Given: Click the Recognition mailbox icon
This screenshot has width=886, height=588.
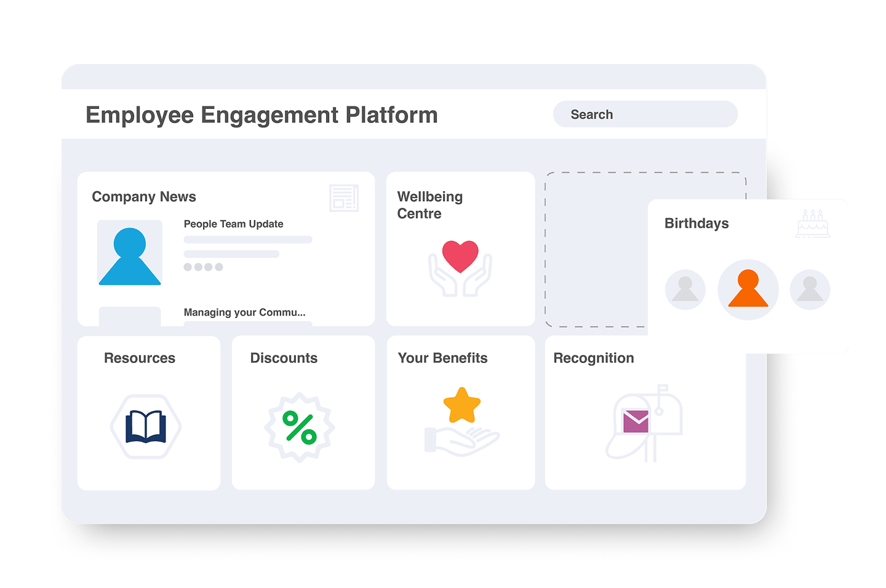Looking at the screenshot, I should pos(645,423).
